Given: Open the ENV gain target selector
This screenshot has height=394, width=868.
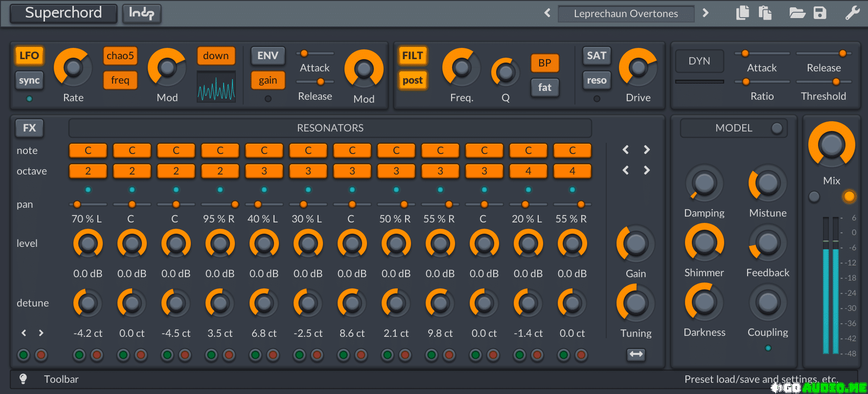Looking at the screenshot, I should [x=268, y=80].
